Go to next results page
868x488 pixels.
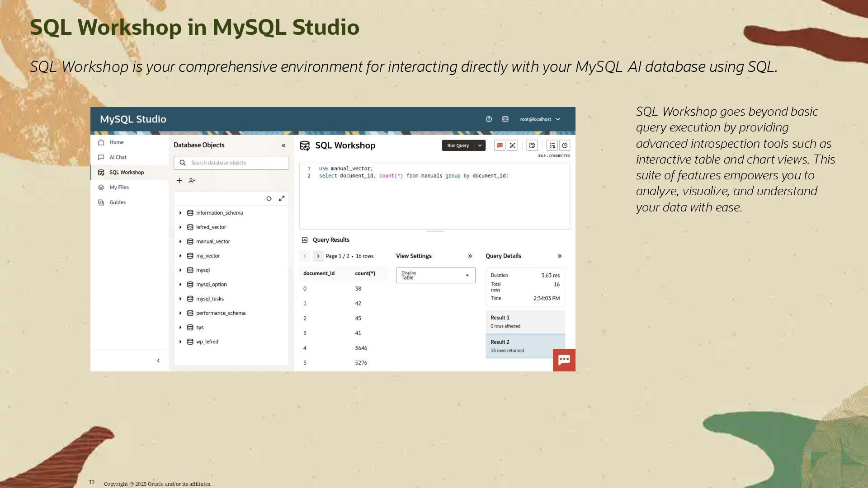tap(318, 256)
